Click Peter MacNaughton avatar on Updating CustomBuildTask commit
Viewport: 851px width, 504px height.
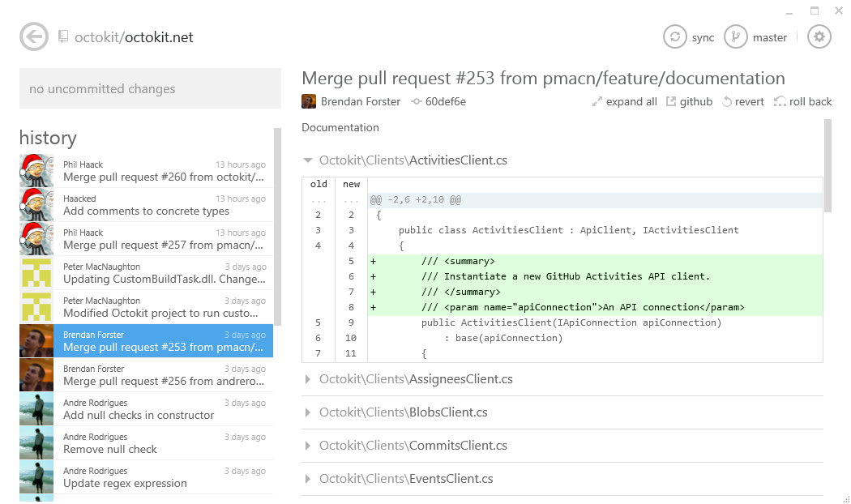click(x=36, y=273)
